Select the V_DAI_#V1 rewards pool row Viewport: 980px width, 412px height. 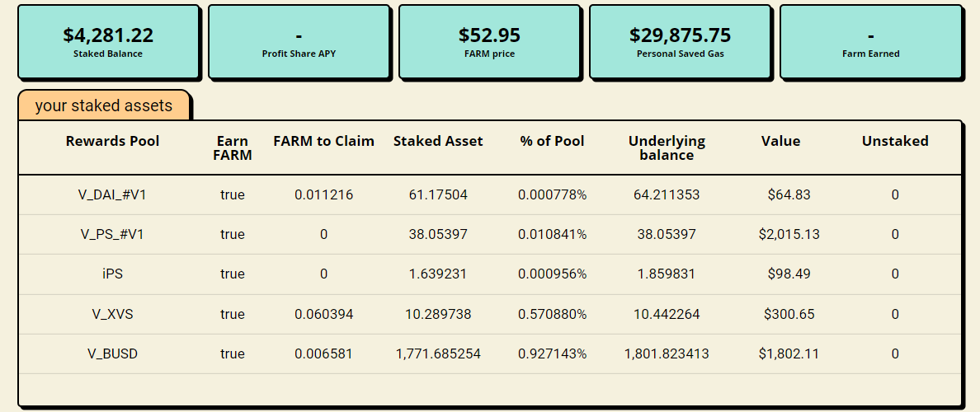tap(489, 194)
